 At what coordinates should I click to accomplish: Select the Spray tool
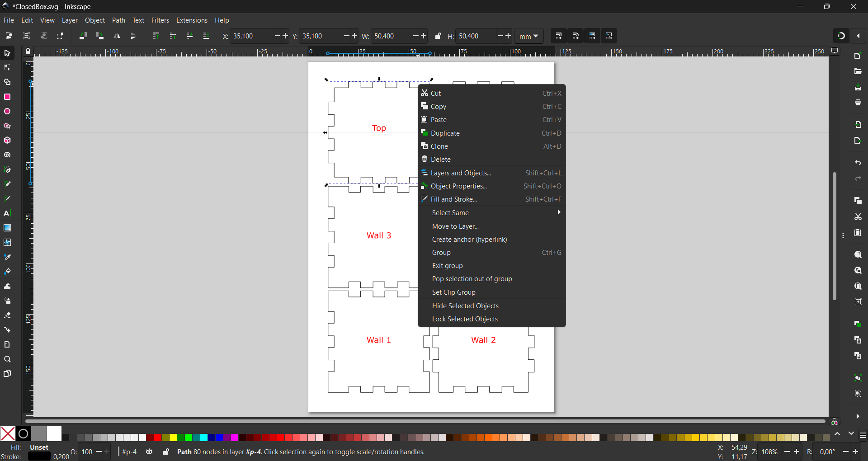7,301
